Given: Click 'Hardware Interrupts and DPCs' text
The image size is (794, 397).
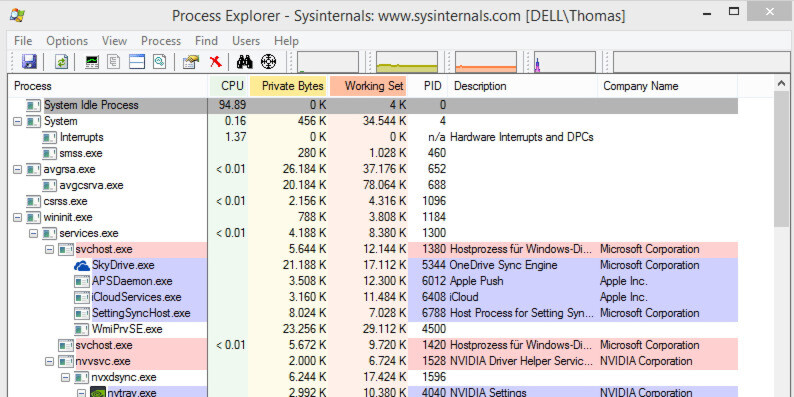Looking at the screenshot, I should [522, 137].
